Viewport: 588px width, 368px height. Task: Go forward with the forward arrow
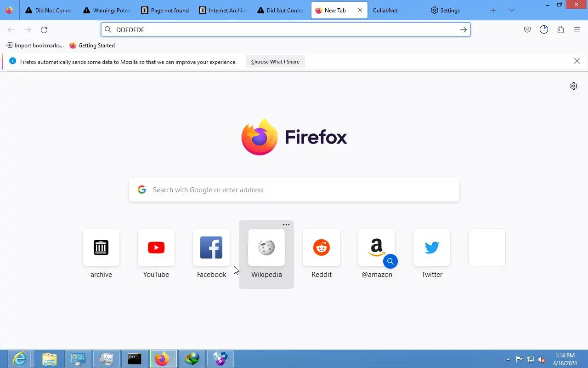click(x=28, y=29)
